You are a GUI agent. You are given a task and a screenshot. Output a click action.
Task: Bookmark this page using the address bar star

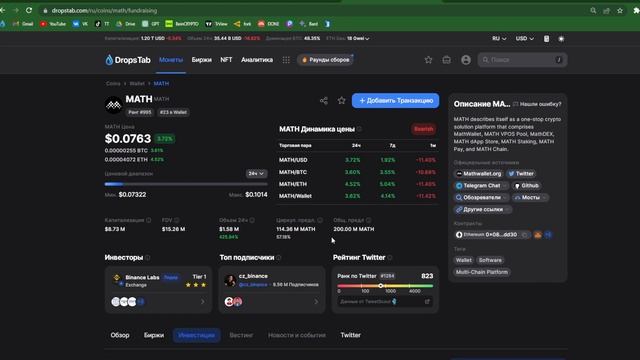pos(620,11)
